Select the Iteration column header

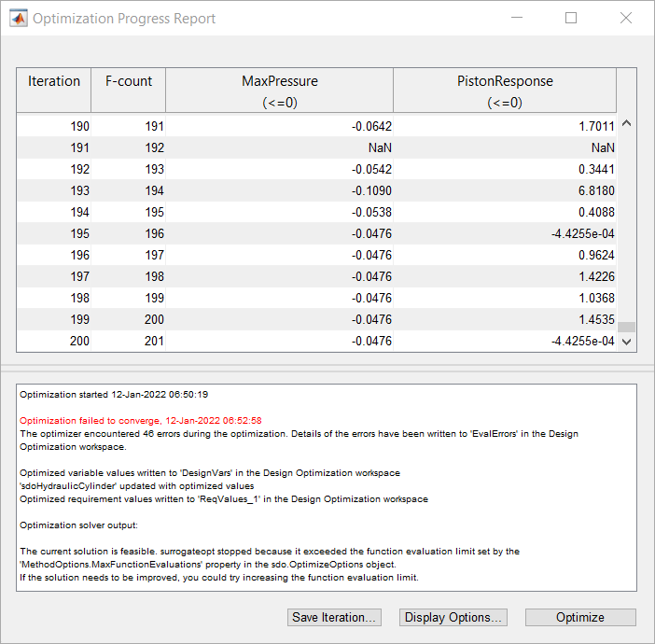pyautogui.click(x=54, y=91)
